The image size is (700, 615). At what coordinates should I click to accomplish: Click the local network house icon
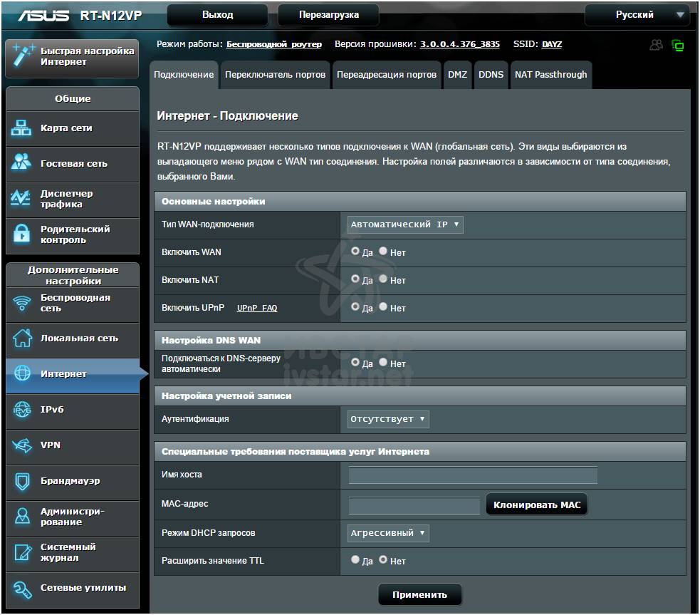pos(22,338)
